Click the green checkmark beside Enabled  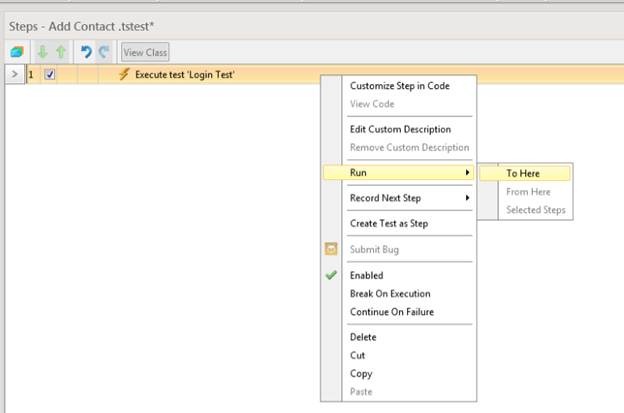coord(332,275)
